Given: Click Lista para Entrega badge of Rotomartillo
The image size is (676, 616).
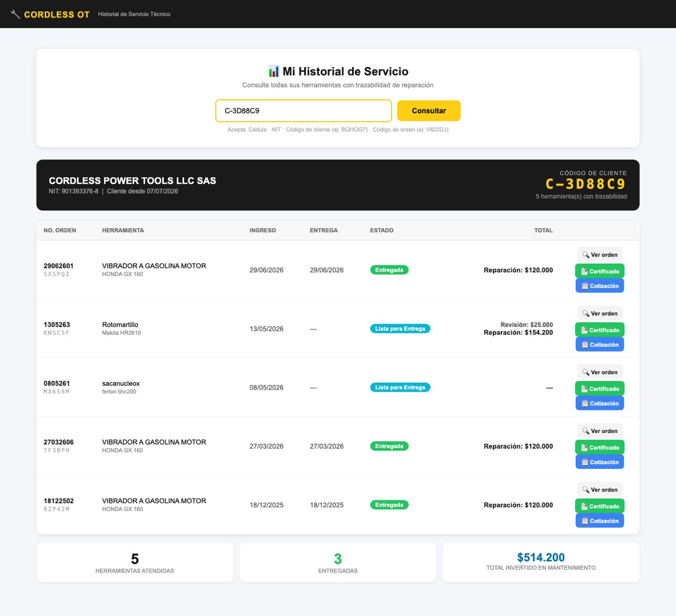Looking at the screenshot, I should 400,329.
